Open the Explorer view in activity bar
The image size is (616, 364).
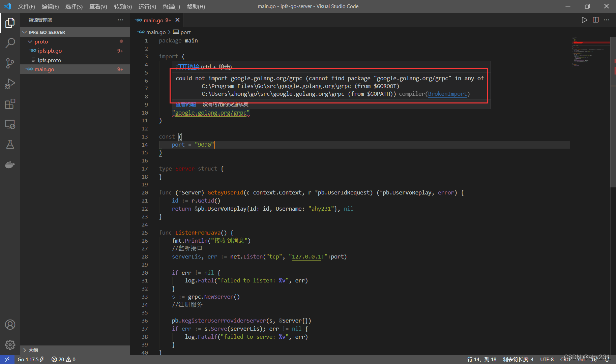(x=10, y=23)
